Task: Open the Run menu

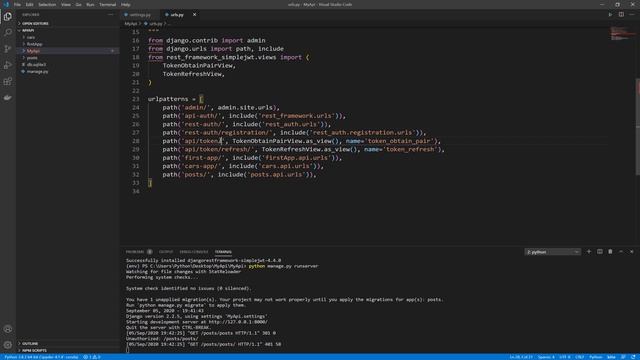Action: (90, 4)
